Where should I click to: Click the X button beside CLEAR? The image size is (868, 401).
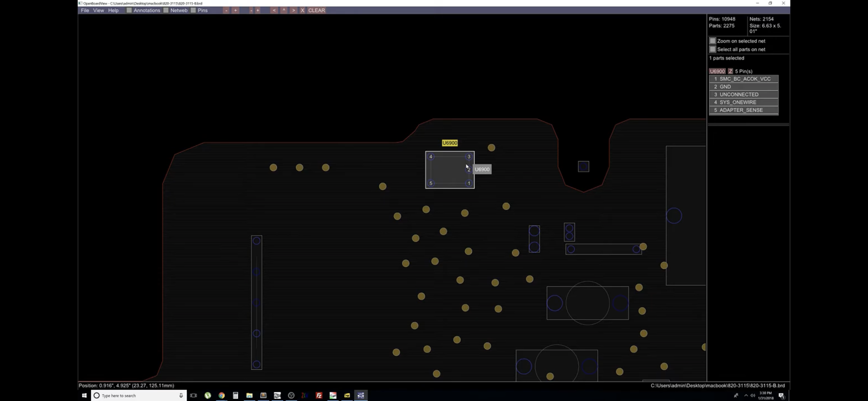[302, 10]
